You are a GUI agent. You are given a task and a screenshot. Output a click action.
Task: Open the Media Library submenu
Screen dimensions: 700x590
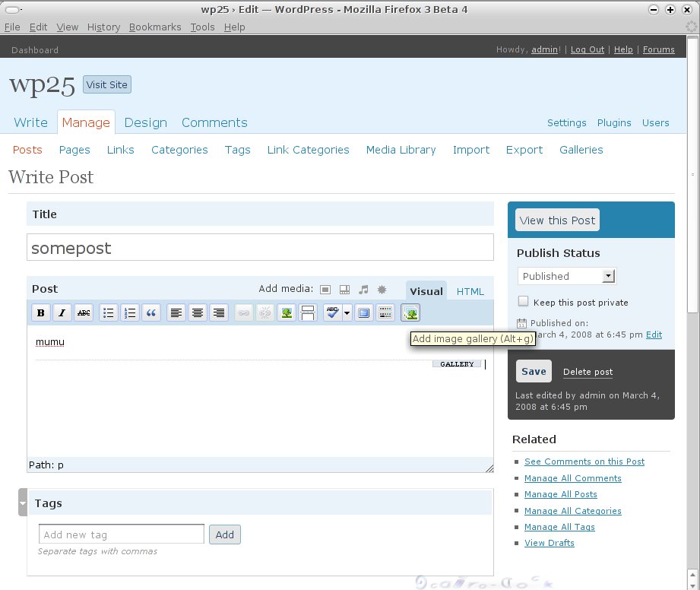click(401, 150)
